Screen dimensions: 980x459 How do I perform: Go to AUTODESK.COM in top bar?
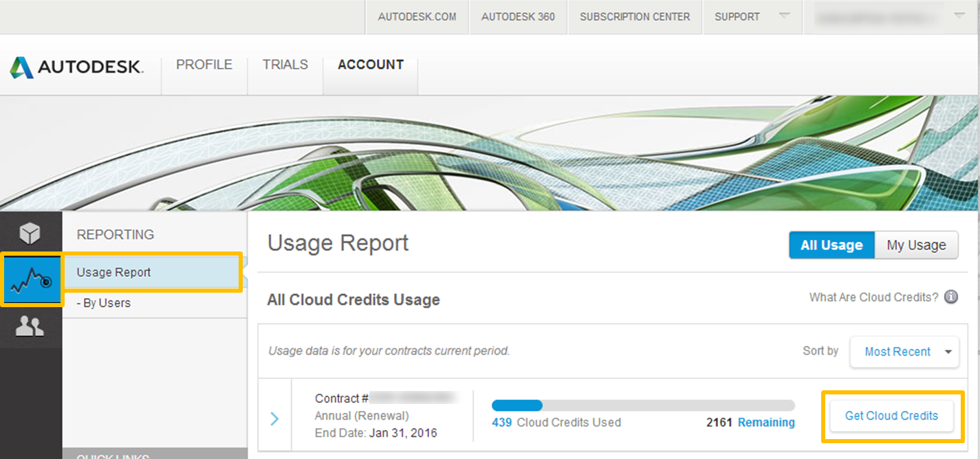(417, 16)
